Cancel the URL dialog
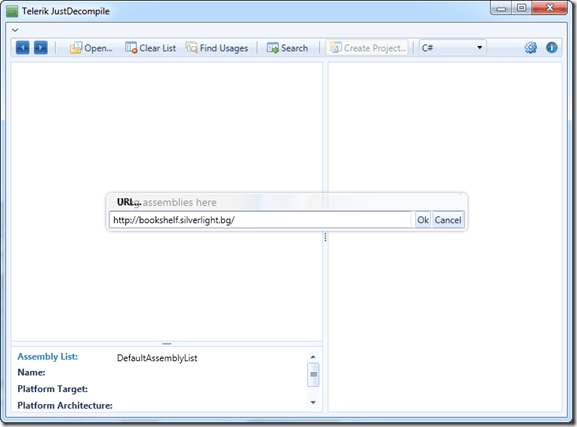577x427 pixels. point(448,220)
